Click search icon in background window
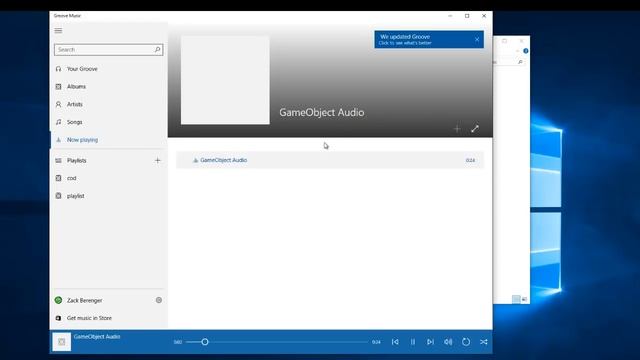This screenshot has width=640, height=360. point(520,62)
